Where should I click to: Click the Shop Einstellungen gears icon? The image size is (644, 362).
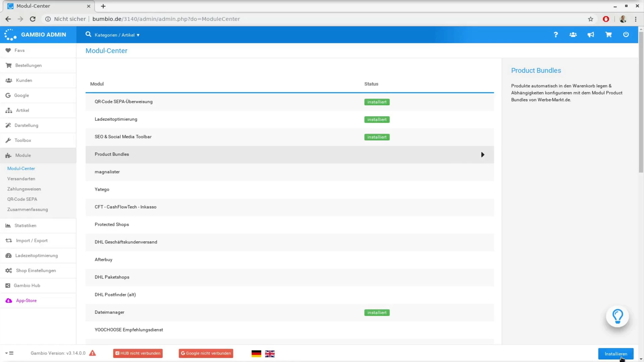click(9, 270)
